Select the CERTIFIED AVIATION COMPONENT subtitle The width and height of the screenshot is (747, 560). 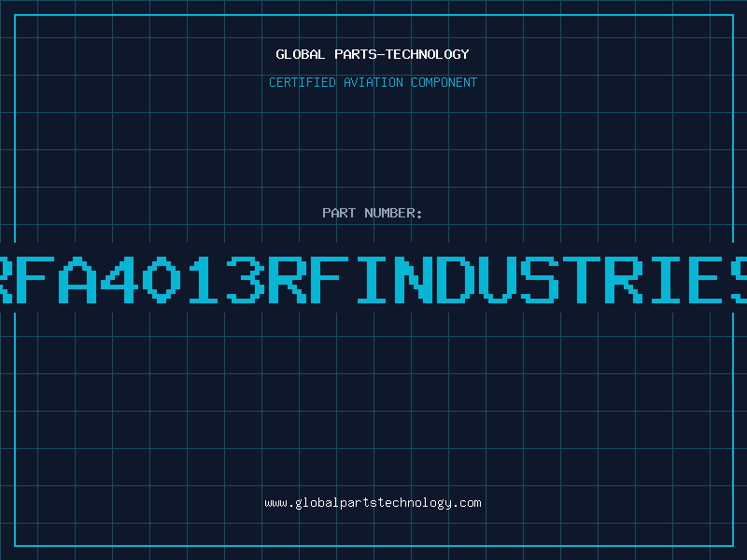point(373,82)
